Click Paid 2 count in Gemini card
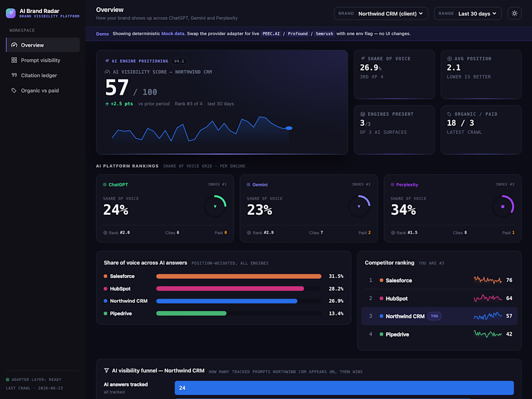 pos(364,233)
